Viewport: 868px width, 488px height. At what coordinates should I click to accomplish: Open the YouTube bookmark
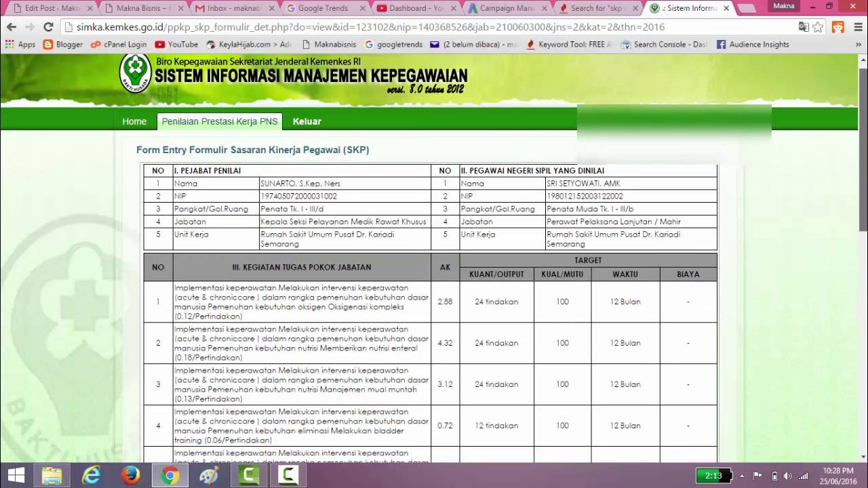point(176,44)
